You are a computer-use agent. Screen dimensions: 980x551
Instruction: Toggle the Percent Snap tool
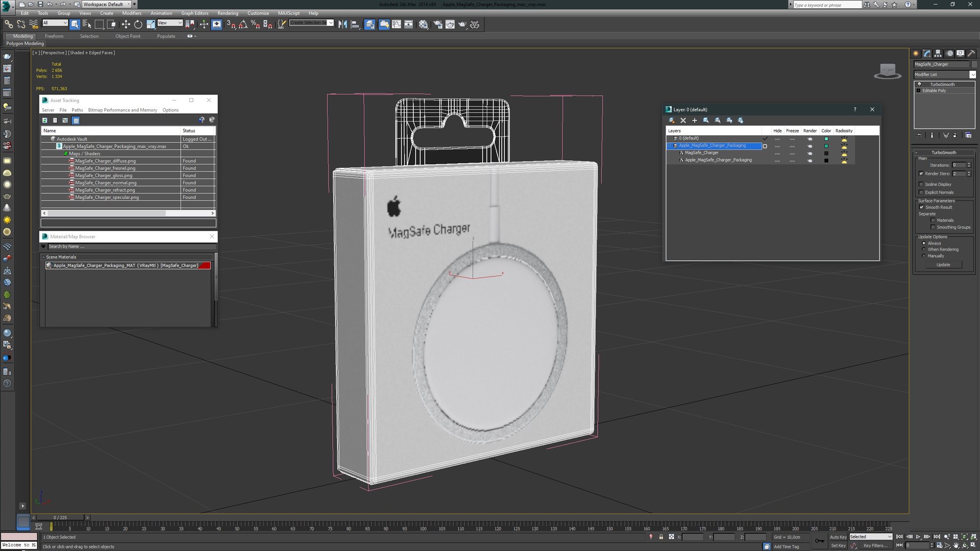[x=255, y=24]
